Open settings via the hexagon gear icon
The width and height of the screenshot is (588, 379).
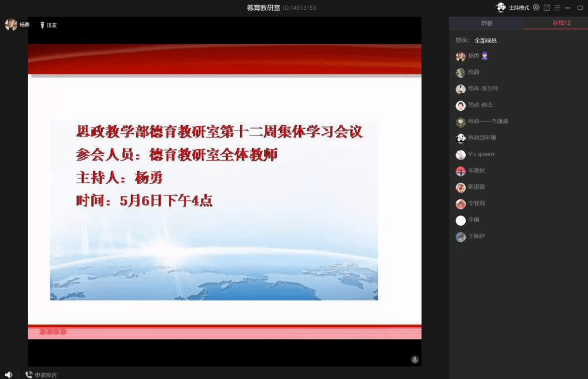(x=536, y=7)
